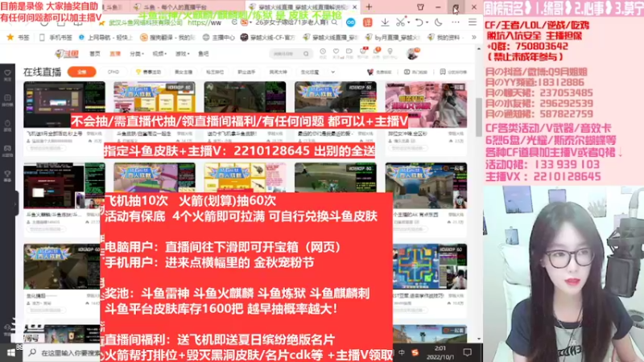Click the magnifier icon in site search

tap(306, 54)
